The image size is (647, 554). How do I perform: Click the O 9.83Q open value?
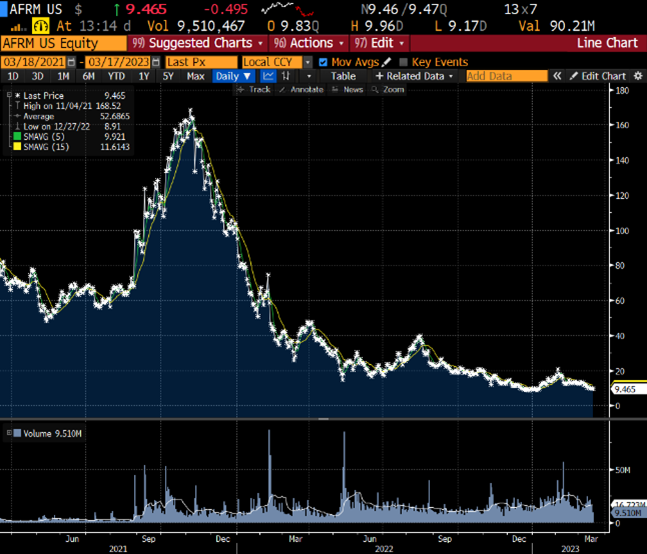point(293,26)
